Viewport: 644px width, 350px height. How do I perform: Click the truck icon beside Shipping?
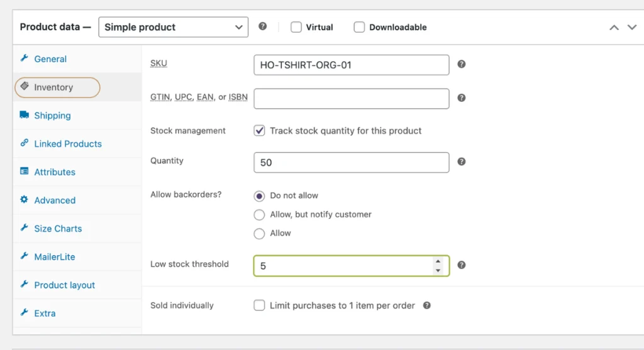25,114
